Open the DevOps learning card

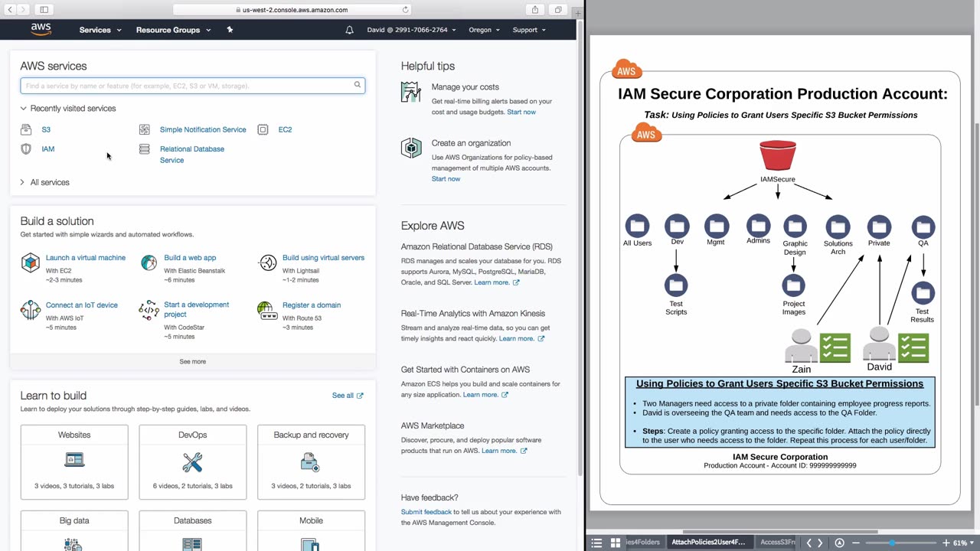point(193,462)
